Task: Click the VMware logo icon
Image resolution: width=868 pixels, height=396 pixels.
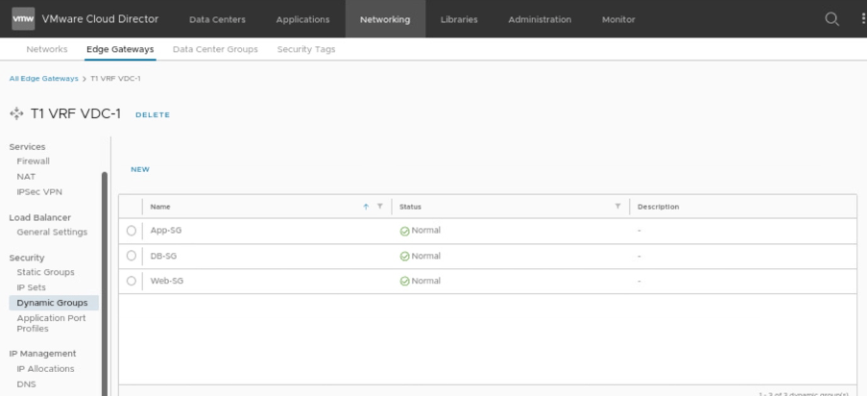Action: (23, 19)
